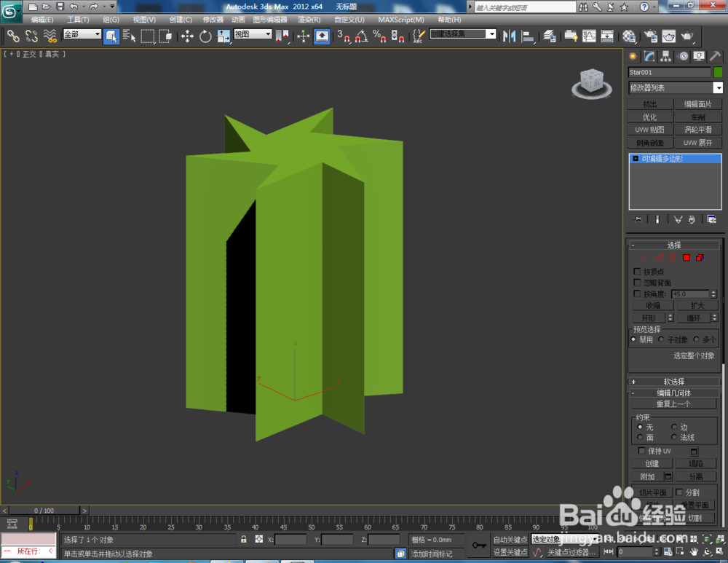Image resolution: width=728 pixels, height=563 pixels.
Task: Switch to the Motion panel tab
Action: pos(683,56)
